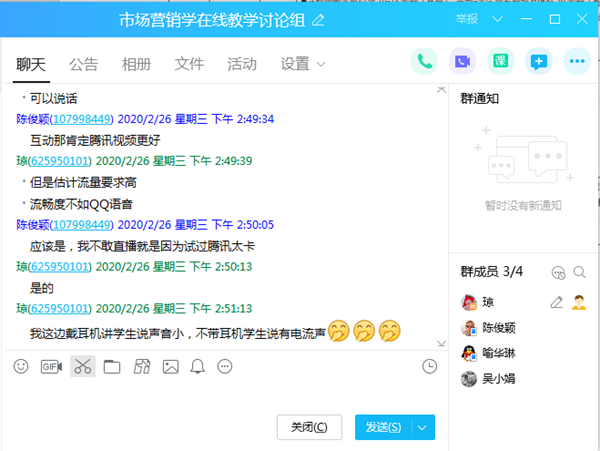This screenshot has height=451, width=600.
Task: Click 陈俊颖's avatar in member list
Action: (x=469, y=328)
